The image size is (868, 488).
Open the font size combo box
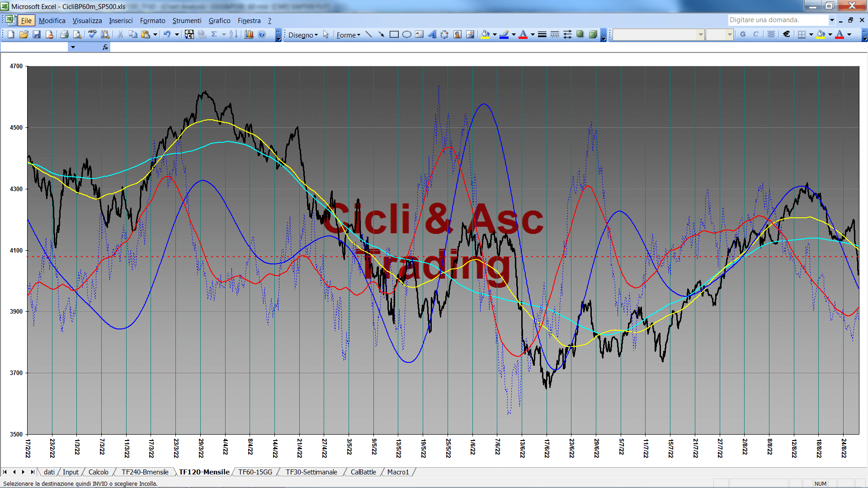719,34
